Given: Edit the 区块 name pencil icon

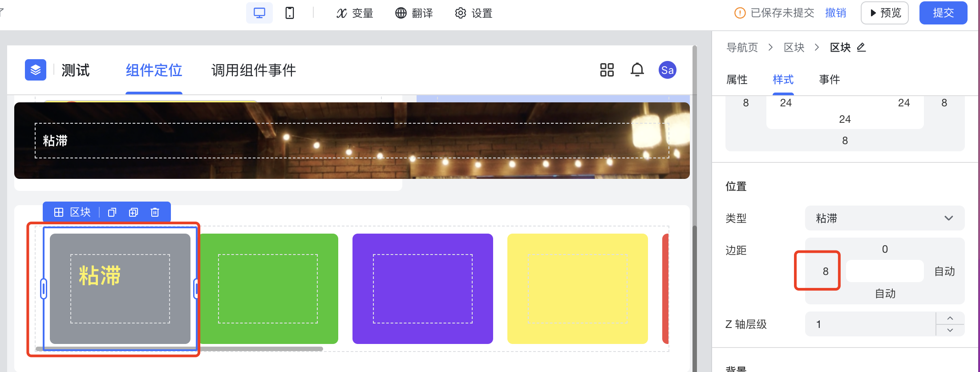Looking at the screenshot, I should [861, 47].
